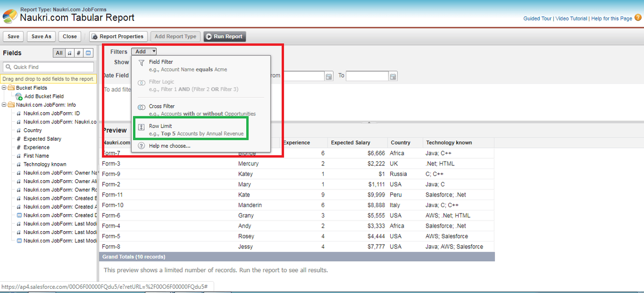The image size is (644, 293).
Task: Collapse the Bucket Fields folder
Action: 5,88
